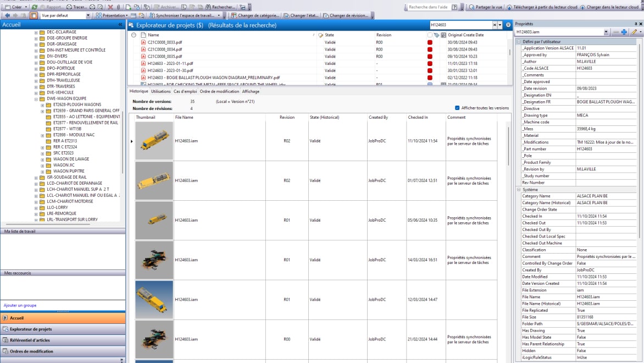The image size is (644, 363).
Task: Click the pencil edit icon in Propriétés
Action: 634,32
